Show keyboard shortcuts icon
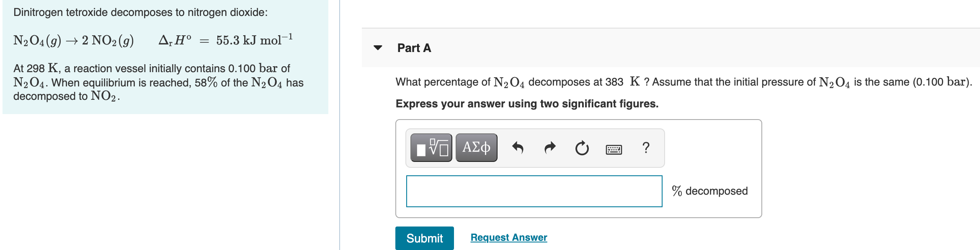 coord(614,149)
